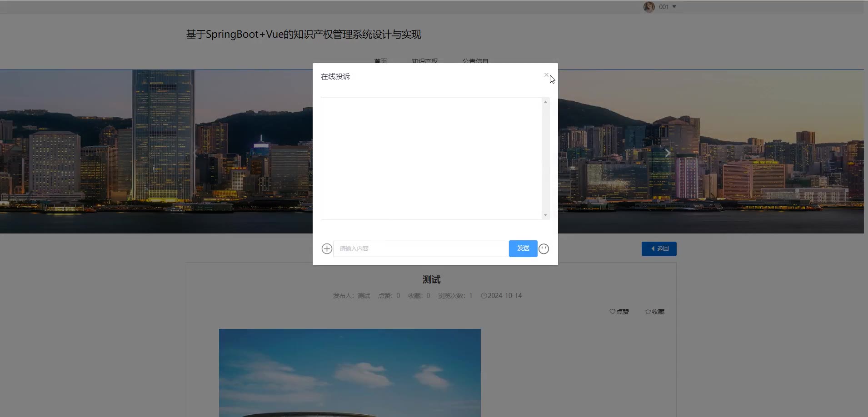Screen dimensions: 868x417
Task: Expand the 001 user dropdown arrow
Action: 674,7
